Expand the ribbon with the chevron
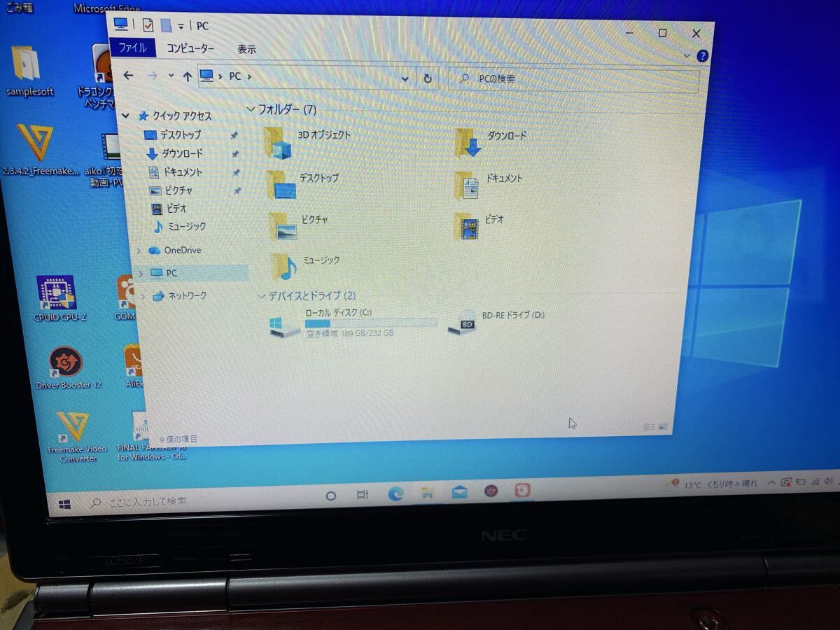The image size is (840, 630). tap(686, 55)
